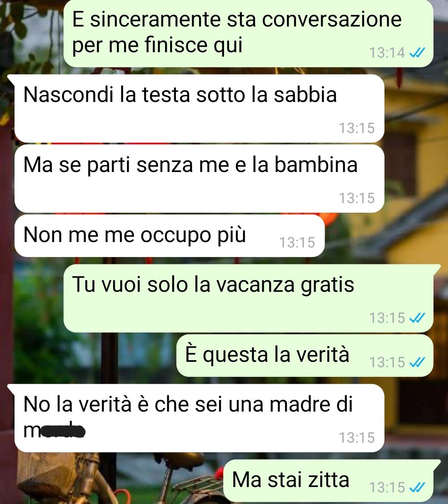The height and width of the screenshot is (504, 448).
Task: Tap the timestamp under 'madre di' message
Action: click(x=356, y=438)
